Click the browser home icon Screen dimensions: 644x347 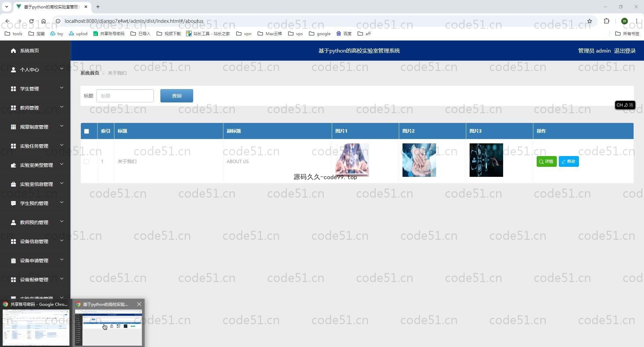[x=44, y=21]
